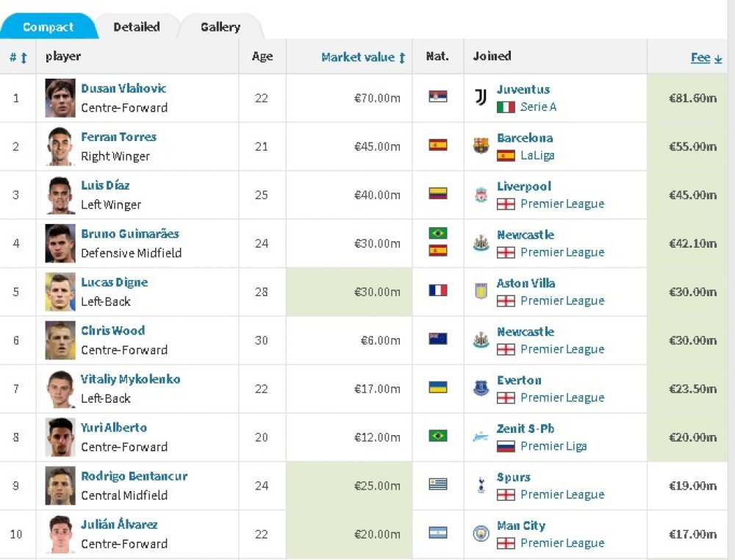
Task: Click the Spurs club crest icon
Action: [x=481, y=485]
